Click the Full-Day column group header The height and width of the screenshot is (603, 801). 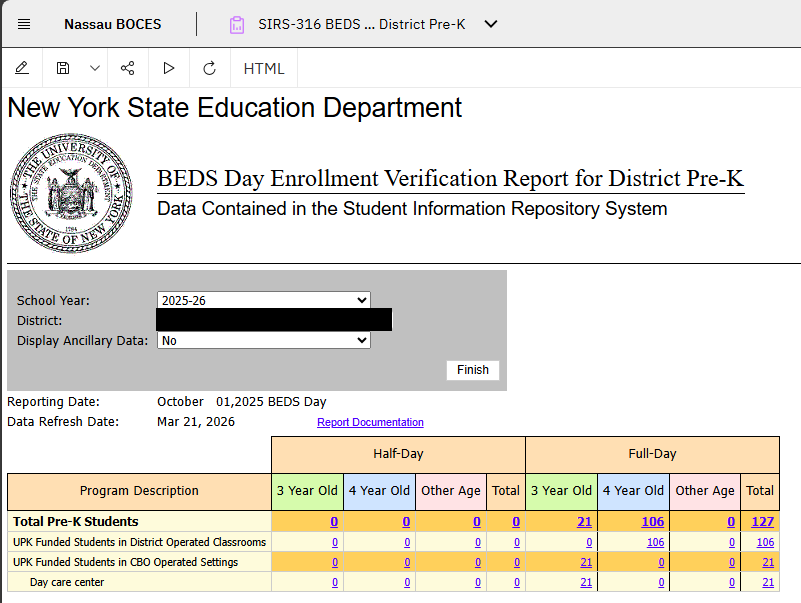click(652, 454)
